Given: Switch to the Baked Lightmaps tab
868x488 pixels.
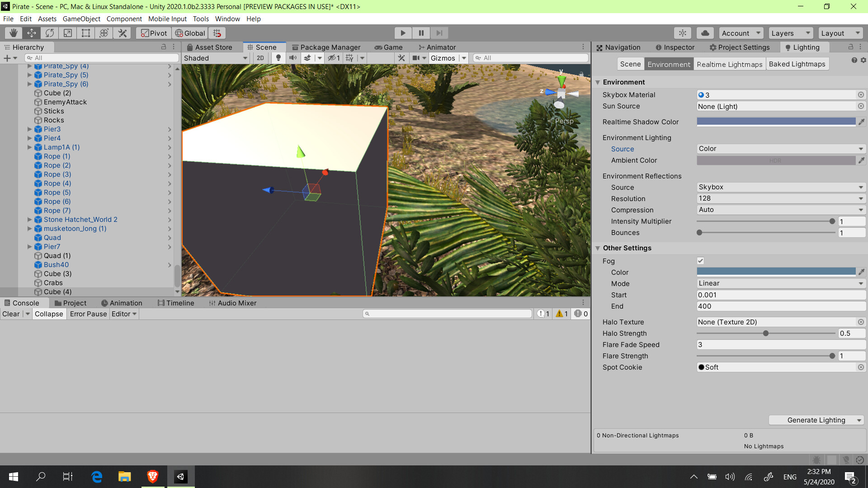Looking at the screenshot, I should click(x=797, y=64).
